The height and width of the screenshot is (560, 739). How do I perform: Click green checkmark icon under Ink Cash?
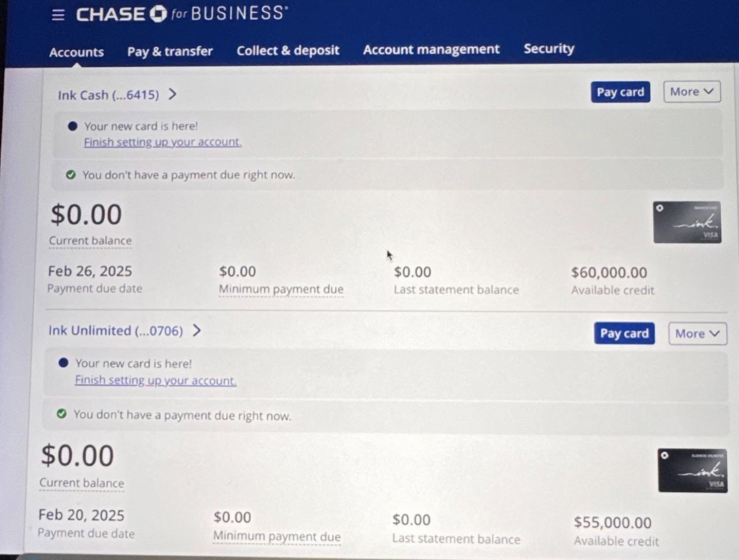pyautogui.click(x=71, y=175)
